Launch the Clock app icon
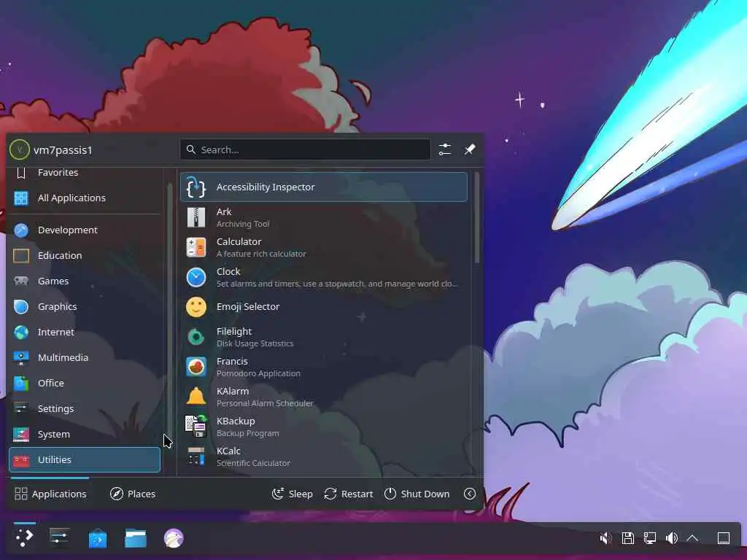This screenshot has width=747, height=560. [x=196, y=278]
